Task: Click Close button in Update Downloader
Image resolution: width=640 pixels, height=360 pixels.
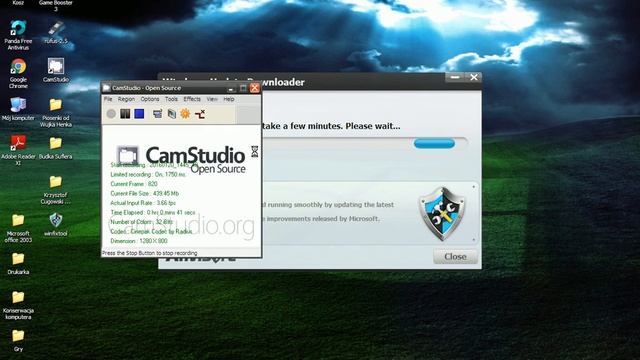Action: click(455, 257)
